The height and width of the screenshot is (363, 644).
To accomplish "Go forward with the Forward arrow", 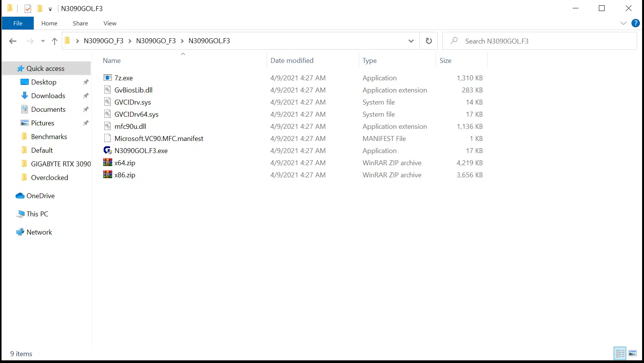I will coord(30,41).
